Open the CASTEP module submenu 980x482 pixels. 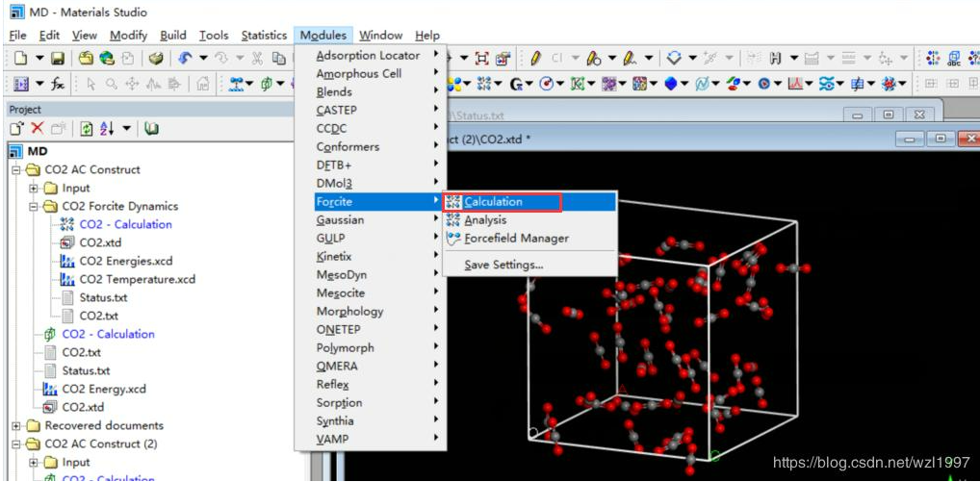tap(371, 110)
